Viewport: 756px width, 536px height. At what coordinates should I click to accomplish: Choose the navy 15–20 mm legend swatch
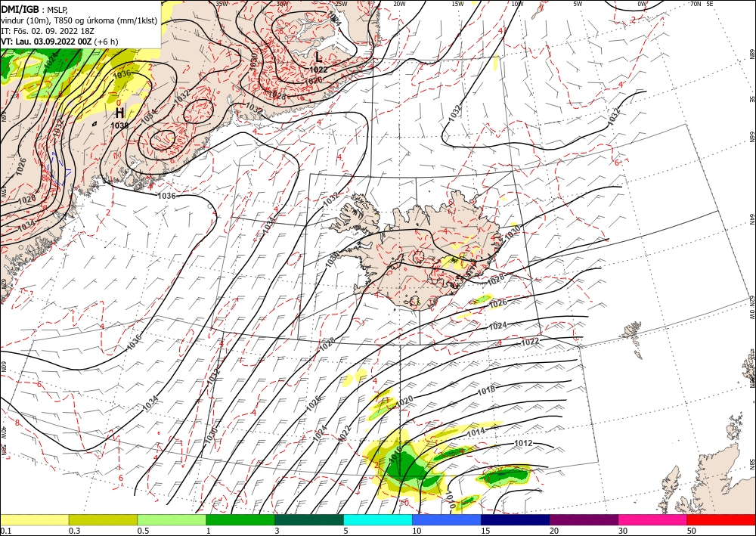(x=516, y=519)
